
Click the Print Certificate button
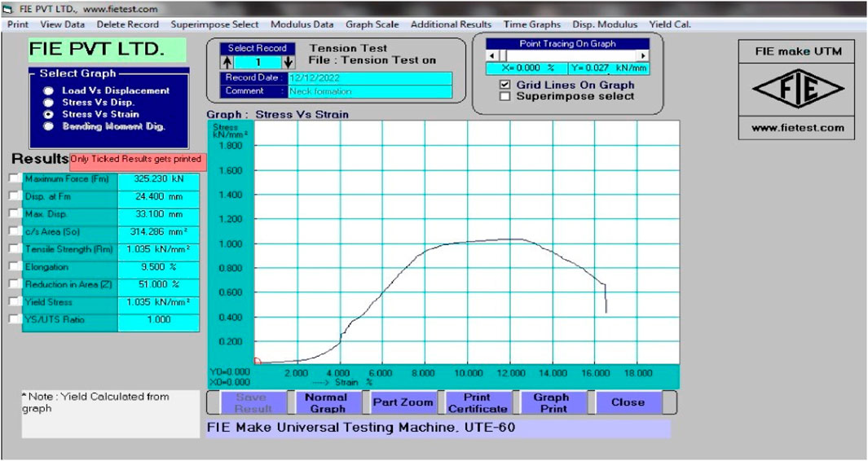[478, 403]
